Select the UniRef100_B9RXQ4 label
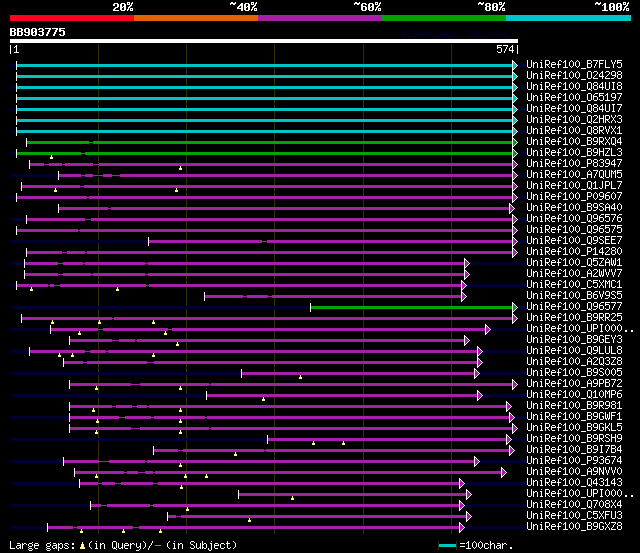640x553 pixels. pos(574,141)
